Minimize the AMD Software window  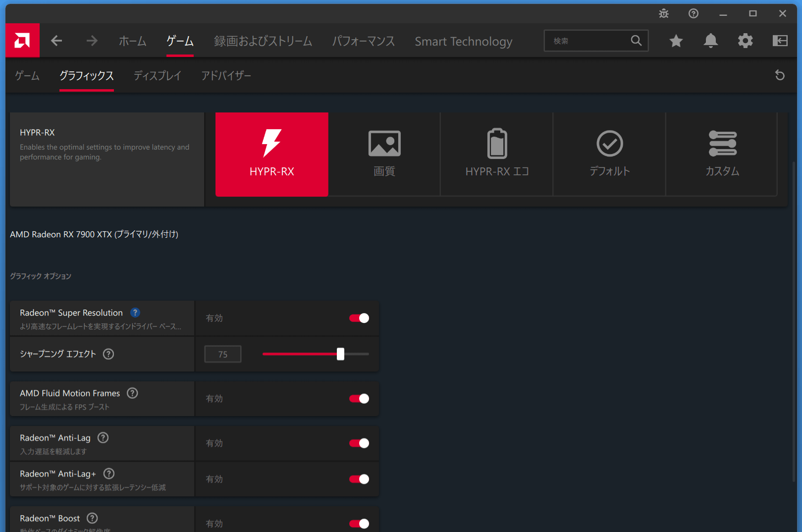click(723, 13)
